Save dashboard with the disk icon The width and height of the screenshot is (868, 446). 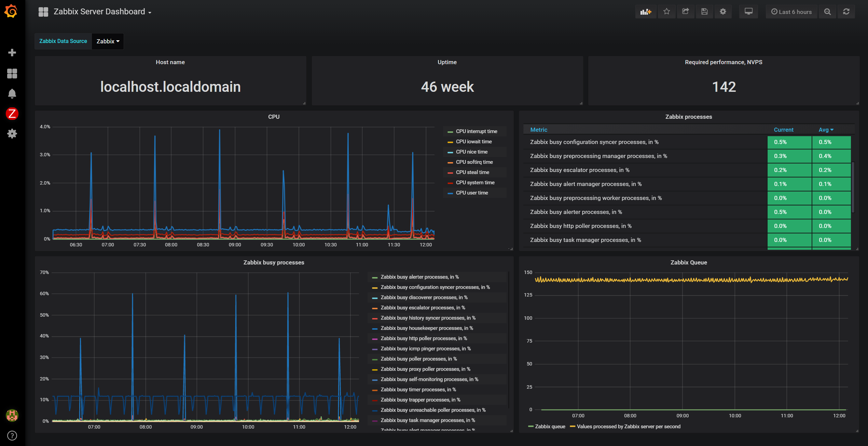pyautogui.click(x=704, y=12)
